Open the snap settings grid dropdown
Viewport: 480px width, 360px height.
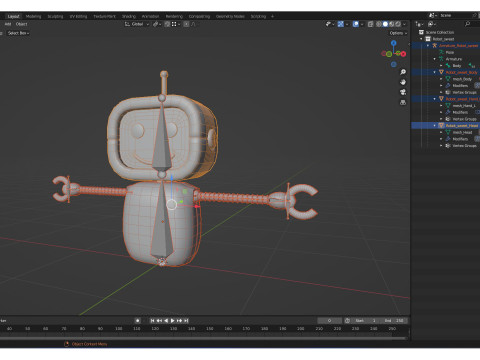click(175, 24)
